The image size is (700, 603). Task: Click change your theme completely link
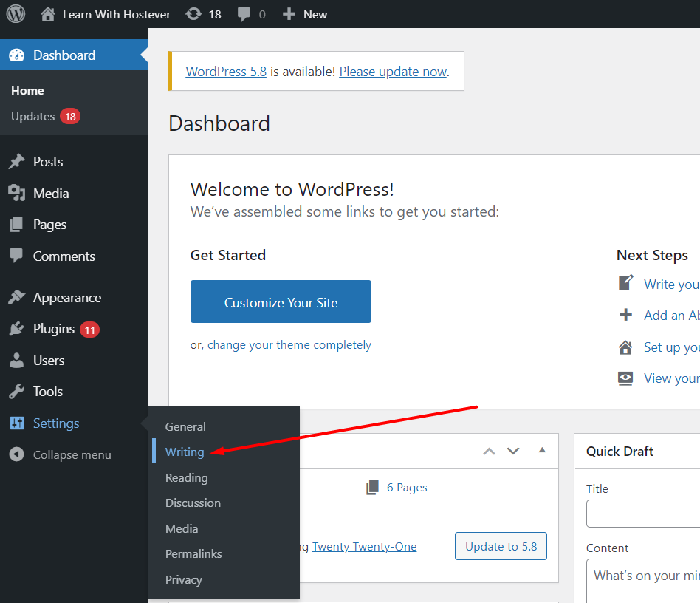pyautogui.click(x=289, y=345)
